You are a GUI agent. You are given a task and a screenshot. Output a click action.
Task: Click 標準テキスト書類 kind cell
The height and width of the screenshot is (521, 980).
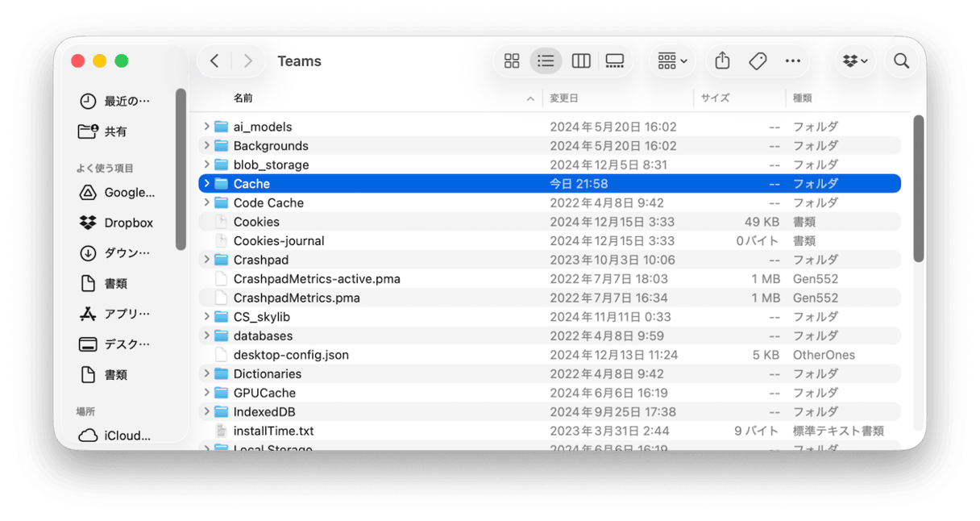pyautogui.click(x=838, y=431)
